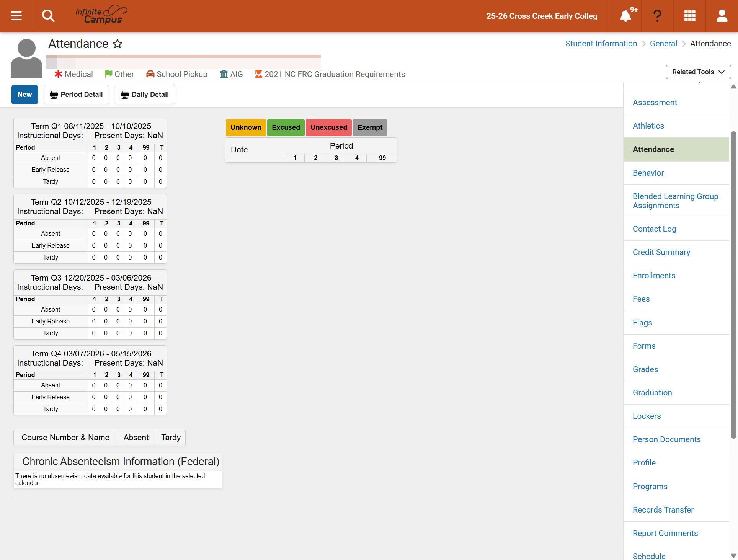
Task: Open Enrollments in the side menu
Action: click(676, 276)
